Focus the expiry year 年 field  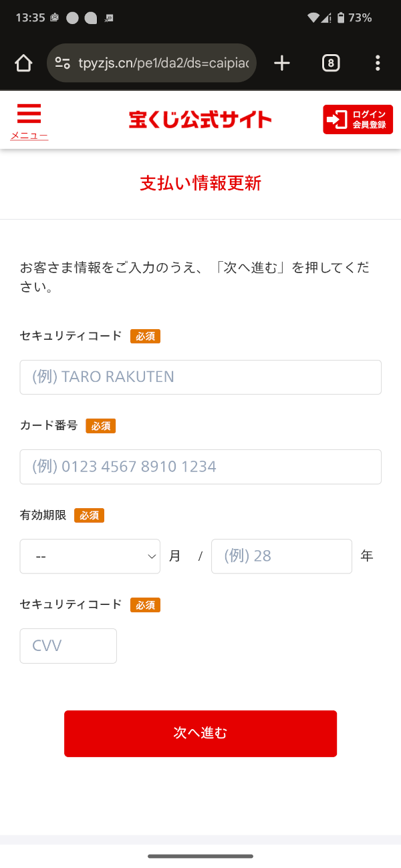[x=281, y=556]
